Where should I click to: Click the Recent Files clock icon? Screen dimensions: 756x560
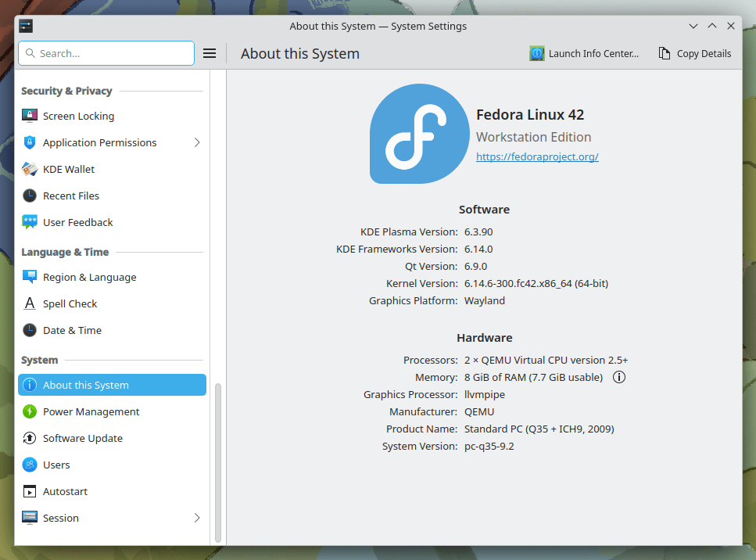point(30,196)
